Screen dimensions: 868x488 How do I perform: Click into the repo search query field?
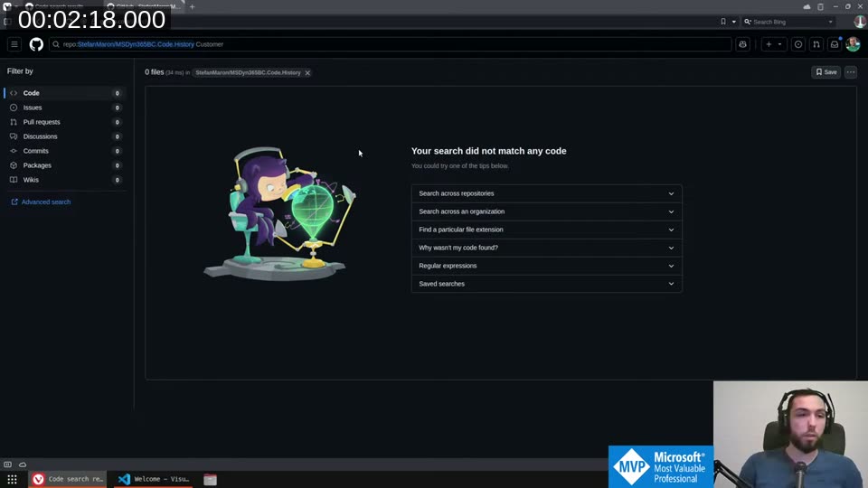[x=391, y=44]
